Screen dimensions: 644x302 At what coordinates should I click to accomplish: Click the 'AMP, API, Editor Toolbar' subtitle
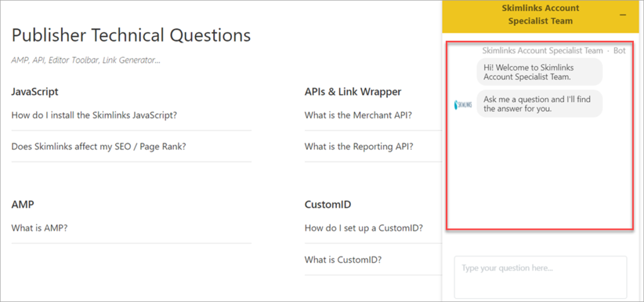pos(86,60)
